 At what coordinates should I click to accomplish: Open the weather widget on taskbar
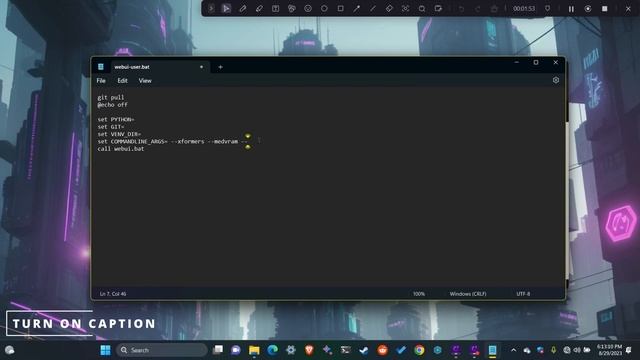9,350
